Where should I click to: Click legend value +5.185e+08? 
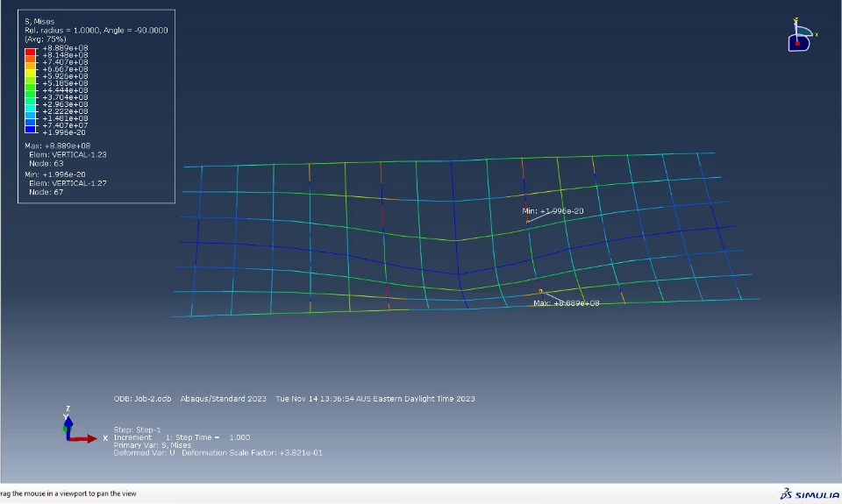pos(65,83)
